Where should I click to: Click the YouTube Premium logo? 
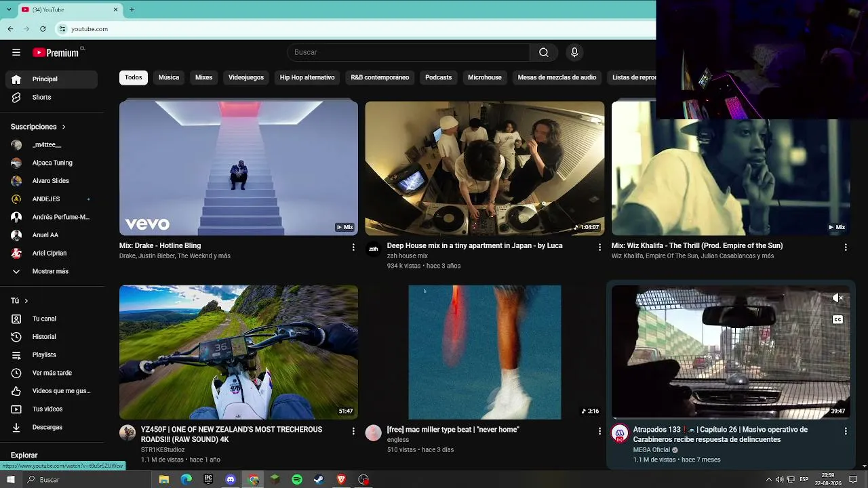(56, 52)
